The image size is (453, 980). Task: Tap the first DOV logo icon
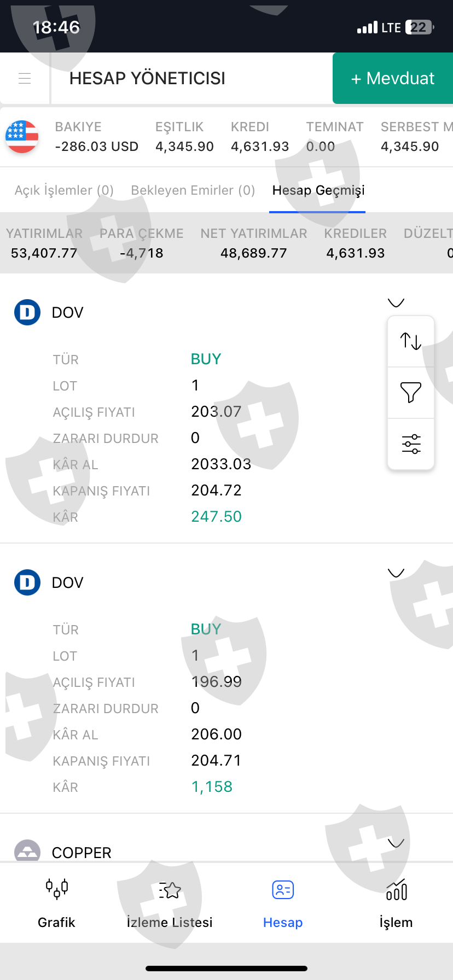coord(27,312)
